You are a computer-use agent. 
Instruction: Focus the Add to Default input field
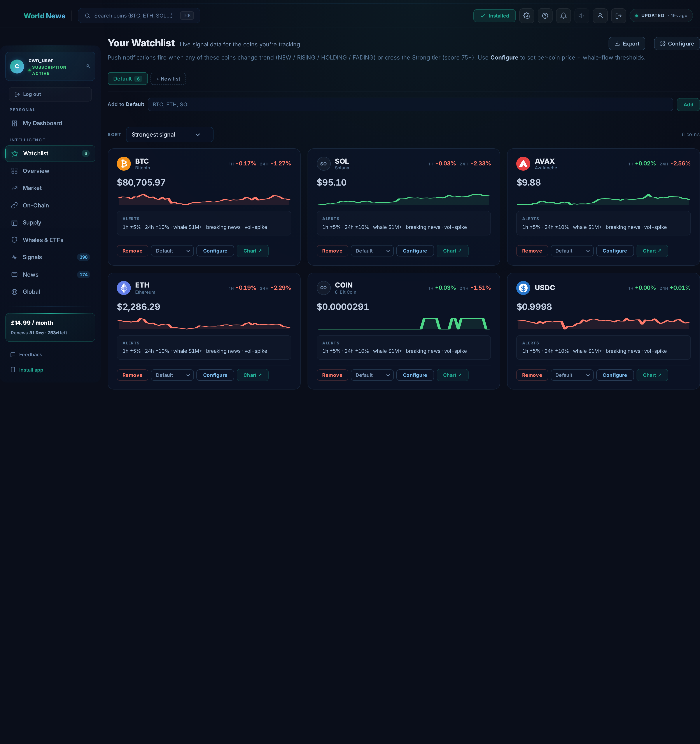410,104
